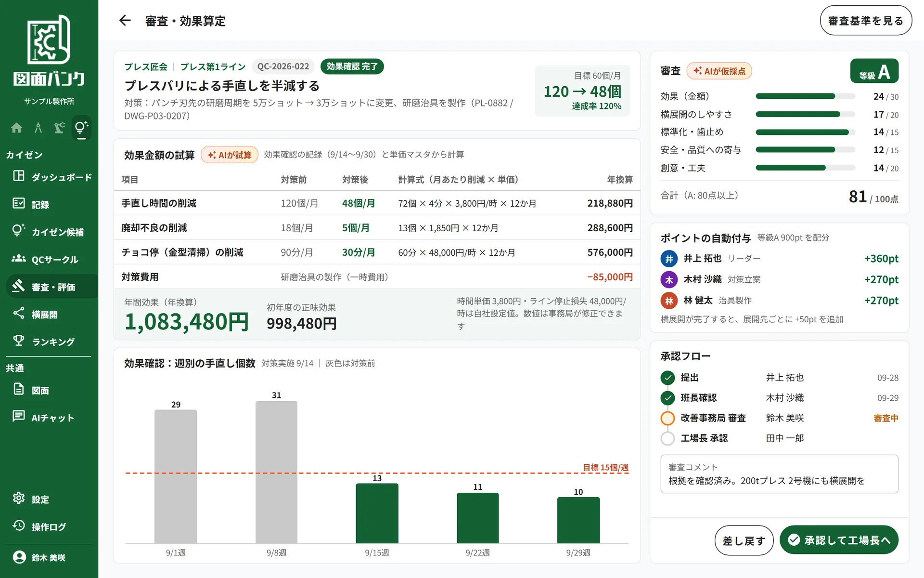Viewport: 924px width, 578px height.
Task: Open the drafting compass module icon
Action: click(38, 128)
